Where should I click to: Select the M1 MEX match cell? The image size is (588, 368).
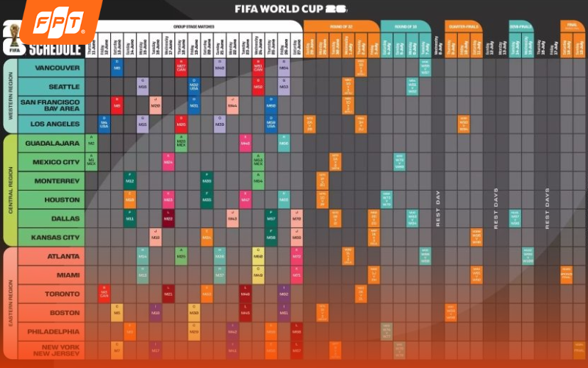(x=91, y=162)
